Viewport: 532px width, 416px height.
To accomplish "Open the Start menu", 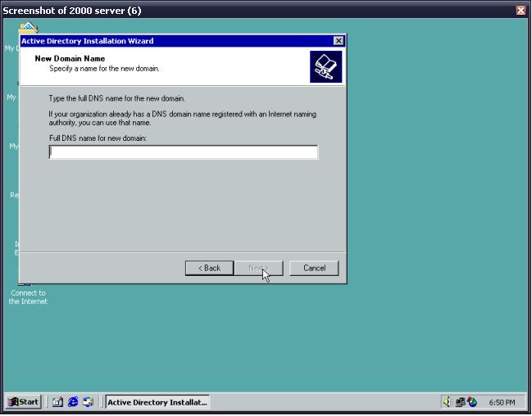I will pyautogui.click(x=23, y=402).
